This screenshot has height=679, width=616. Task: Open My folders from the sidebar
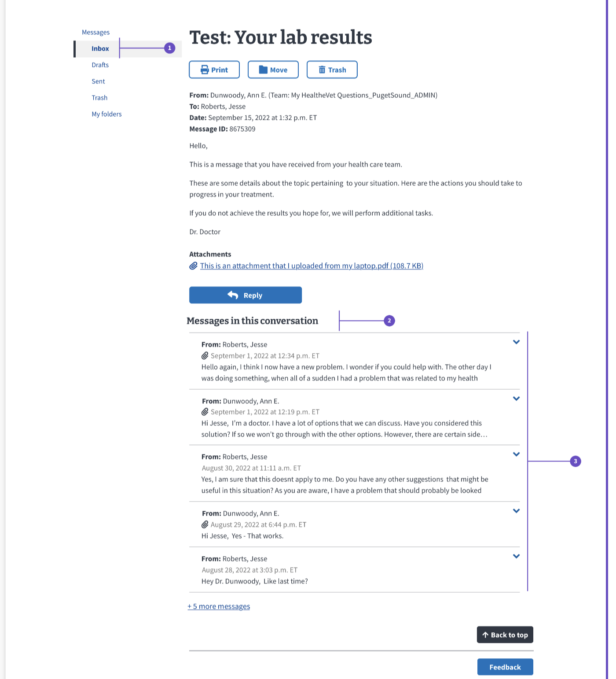click(x=106, y=114)
